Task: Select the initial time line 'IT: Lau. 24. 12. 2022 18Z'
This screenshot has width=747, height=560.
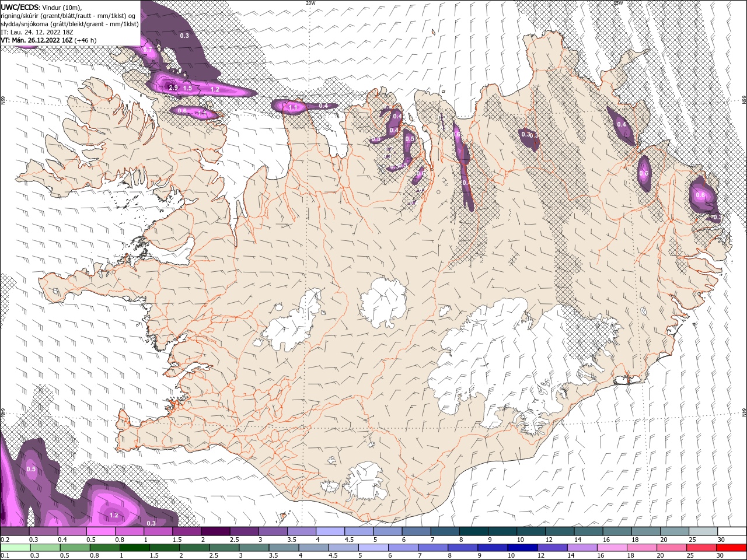Action: 37,32
